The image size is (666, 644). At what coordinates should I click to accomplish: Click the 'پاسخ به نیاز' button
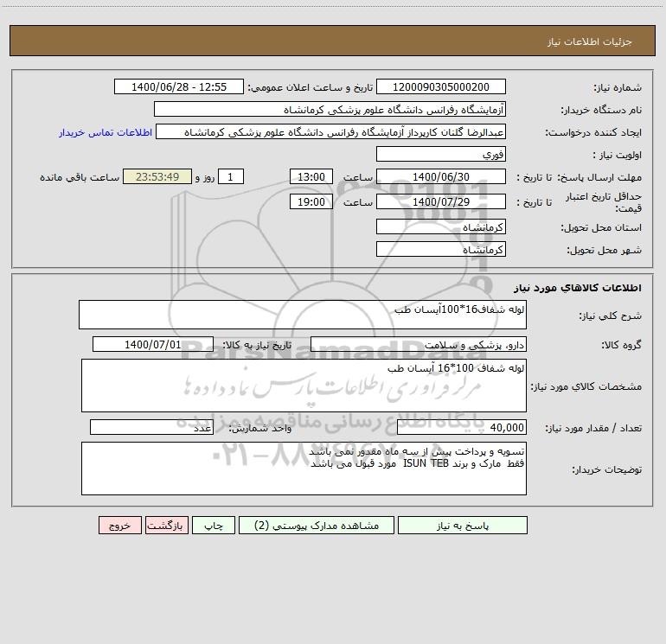[463, 525]
